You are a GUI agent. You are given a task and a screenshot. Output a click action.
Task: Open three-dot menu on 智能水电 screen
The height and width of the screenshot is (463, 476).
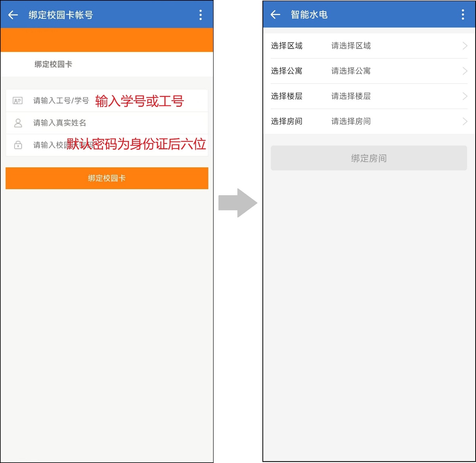point(463,15)
